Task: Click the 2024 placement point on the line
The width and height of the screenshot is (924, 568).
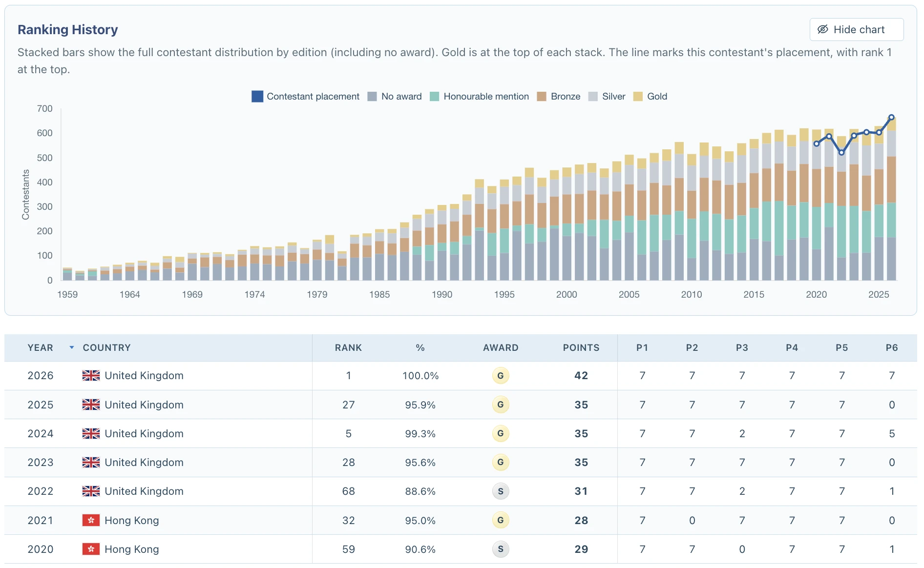Action: [866, 132]
